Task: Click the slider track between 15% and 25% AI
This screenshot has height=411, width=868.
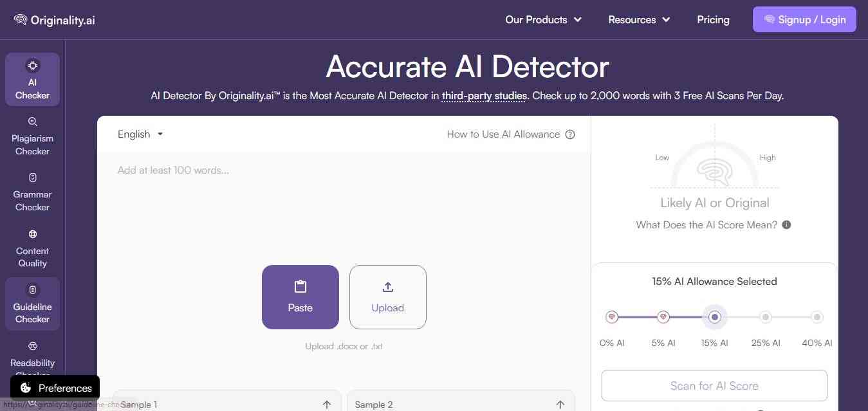Action: (740, 317)
